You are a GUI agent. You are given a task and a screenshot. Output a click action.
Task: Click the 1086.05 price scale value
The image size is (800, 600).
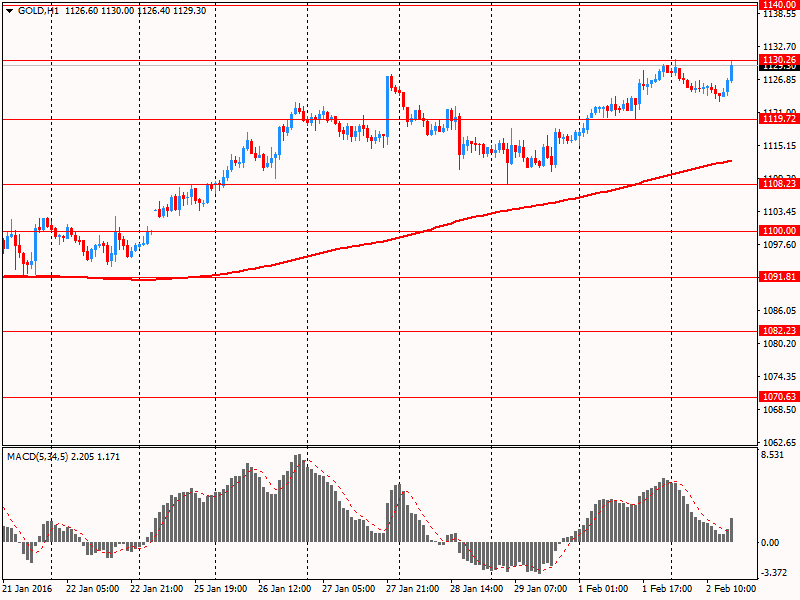point(779,311)
